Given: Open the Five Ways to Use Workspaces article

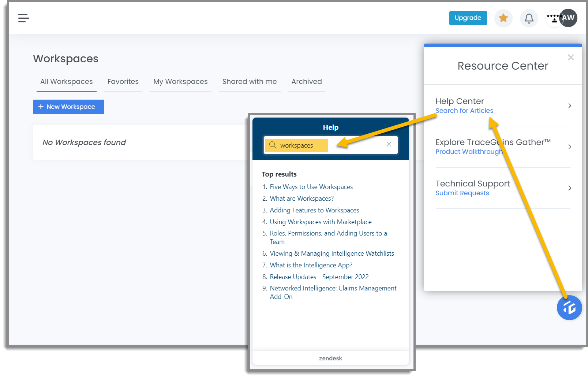Looking at the screenshot, I should tap(311, 186).
